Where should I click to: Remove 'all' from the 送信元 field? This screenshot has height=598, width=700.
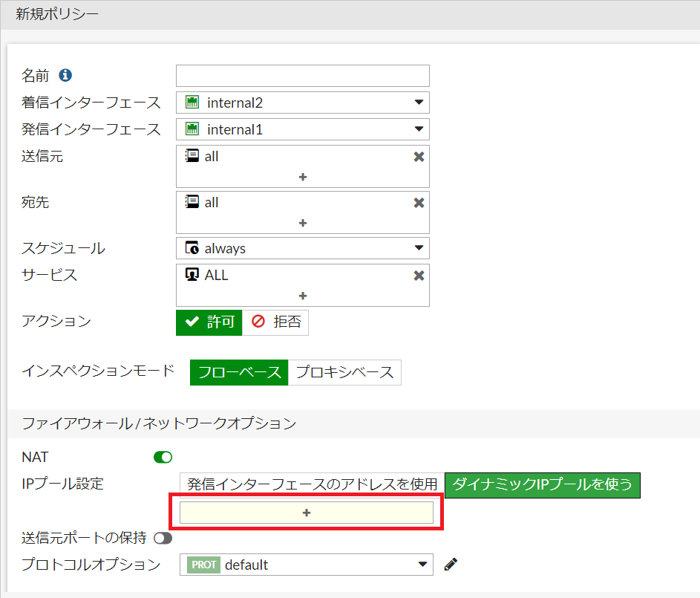pyautogui.click(x=419, y=157)
